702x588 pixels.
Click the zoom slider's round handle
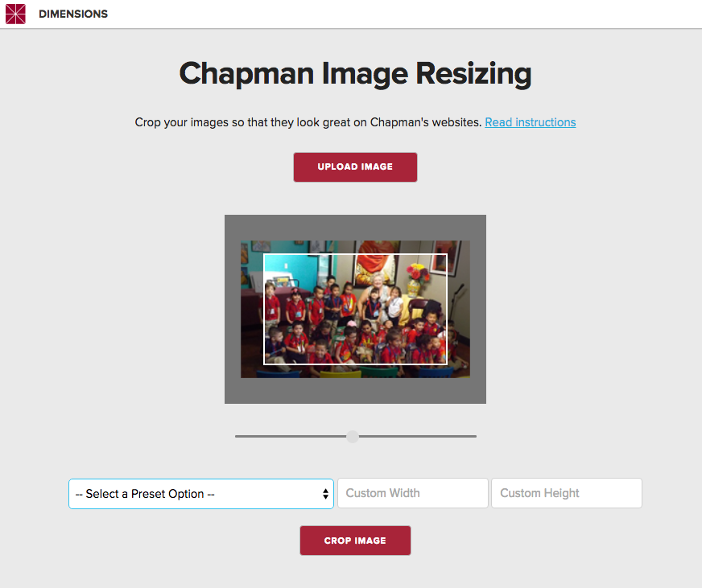353,436
